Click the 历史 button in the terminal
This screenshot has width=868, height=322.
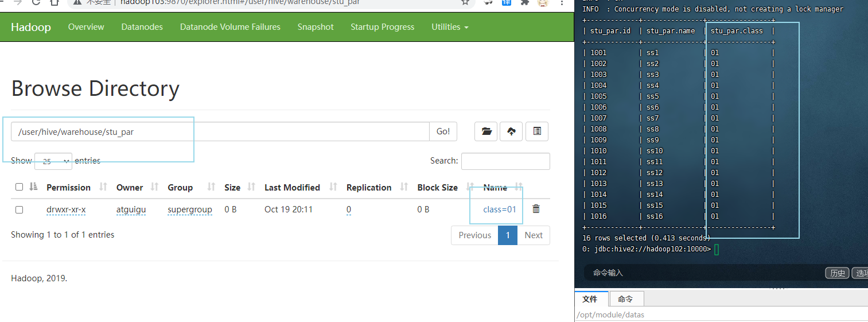837,273
